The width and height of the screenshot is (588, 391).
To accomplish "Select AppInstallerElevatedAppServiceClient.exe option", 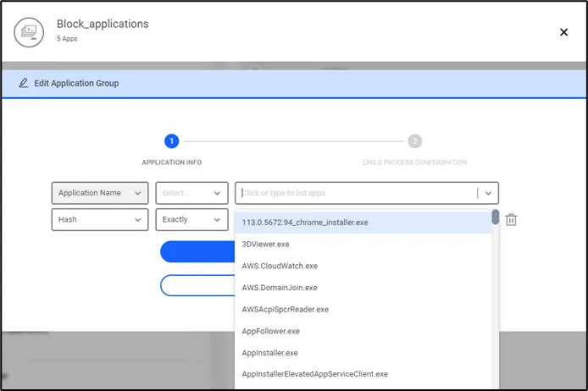I will coord(363,374).
